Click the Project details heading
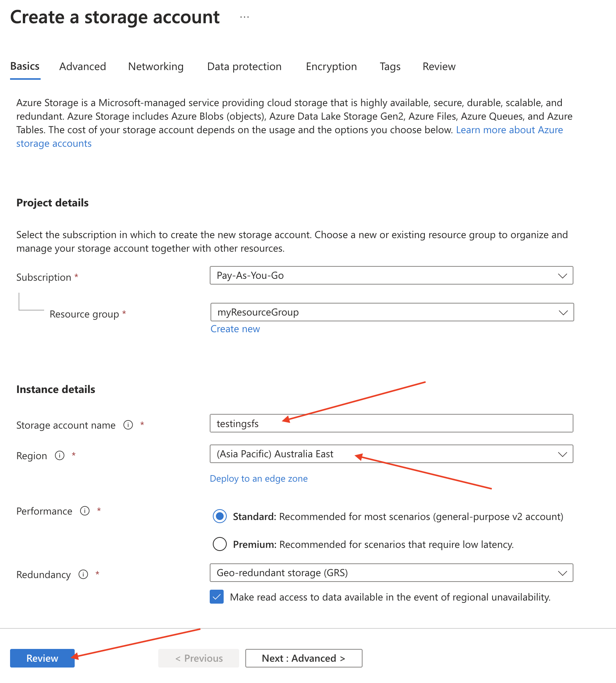616x683 pixels. [x=53, y=203]
